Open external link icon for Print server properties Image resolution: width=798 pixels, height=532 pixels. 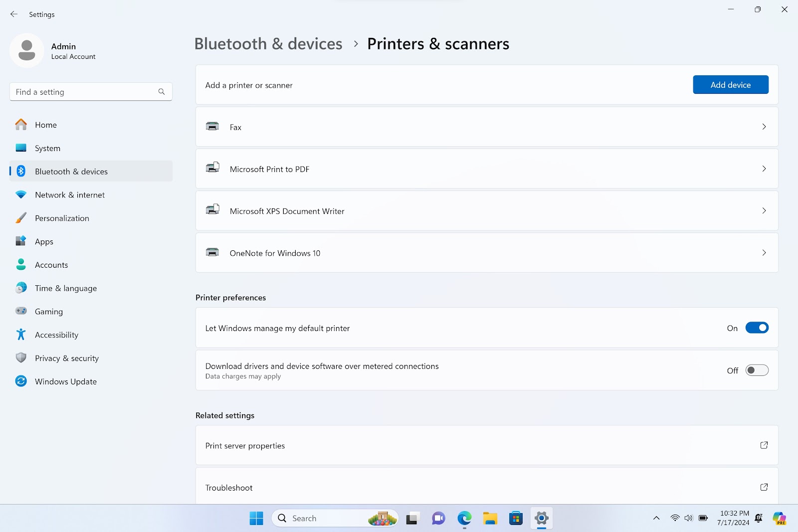click(x=764, y=445)
